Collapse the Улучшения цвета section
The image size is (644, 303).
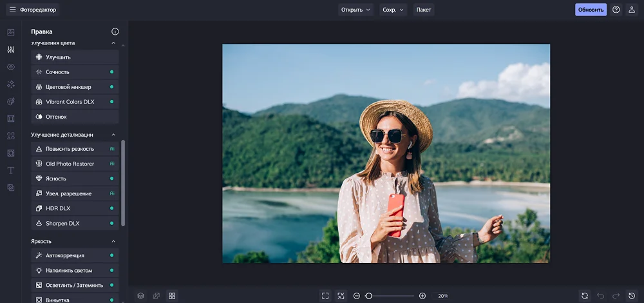pos(114,43)
